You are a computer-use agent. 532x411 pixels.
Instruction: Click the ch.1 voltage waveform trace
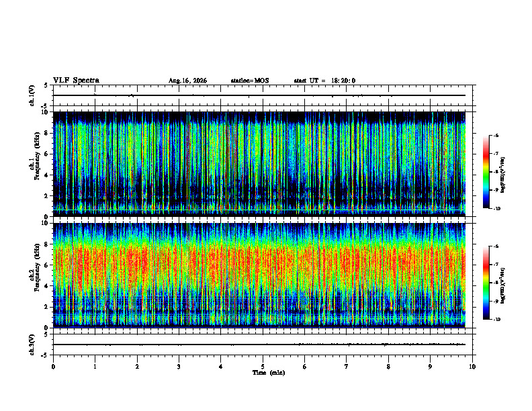tap(259, 95)
